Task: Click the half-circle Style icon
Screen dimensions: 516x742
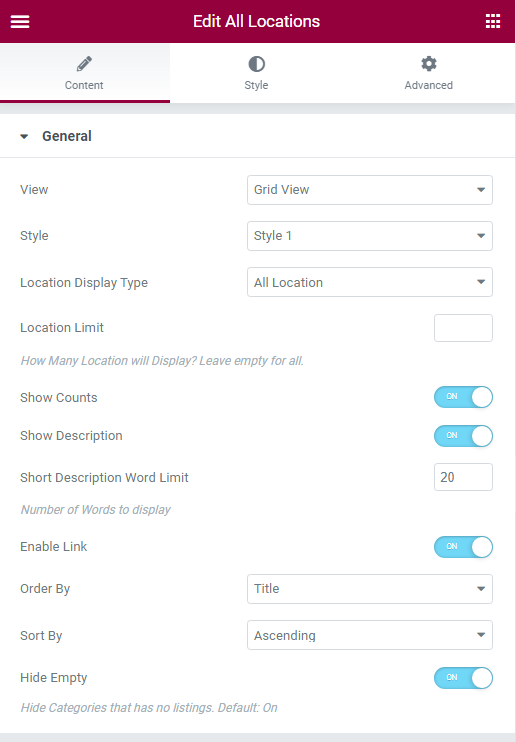Action: [257, 64]
